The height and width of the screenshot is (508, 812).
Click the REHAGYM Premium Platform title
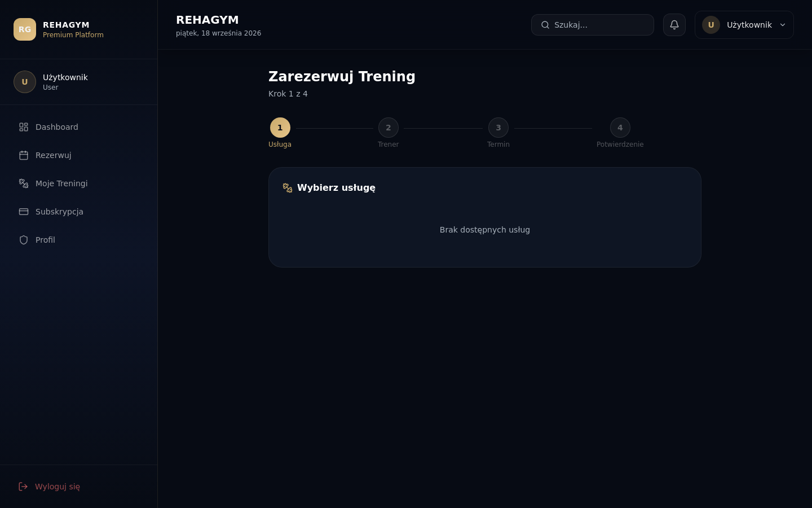(73, 29)
